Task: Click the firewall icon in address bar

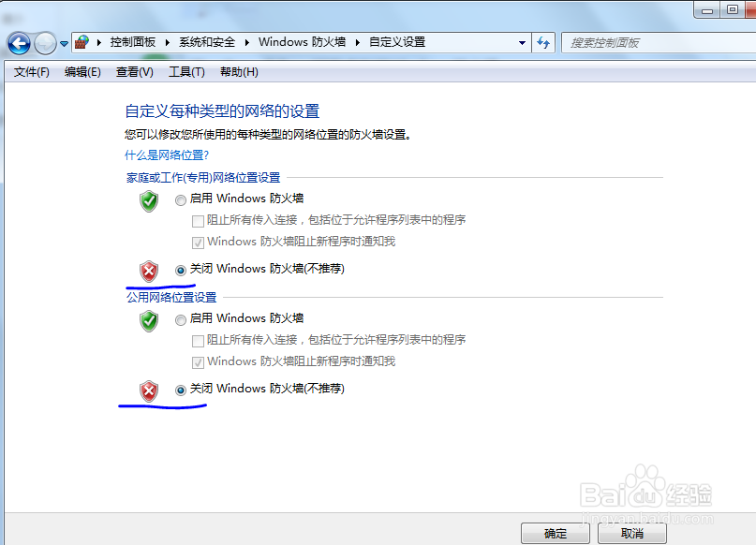Action: (x=82, y=42)
